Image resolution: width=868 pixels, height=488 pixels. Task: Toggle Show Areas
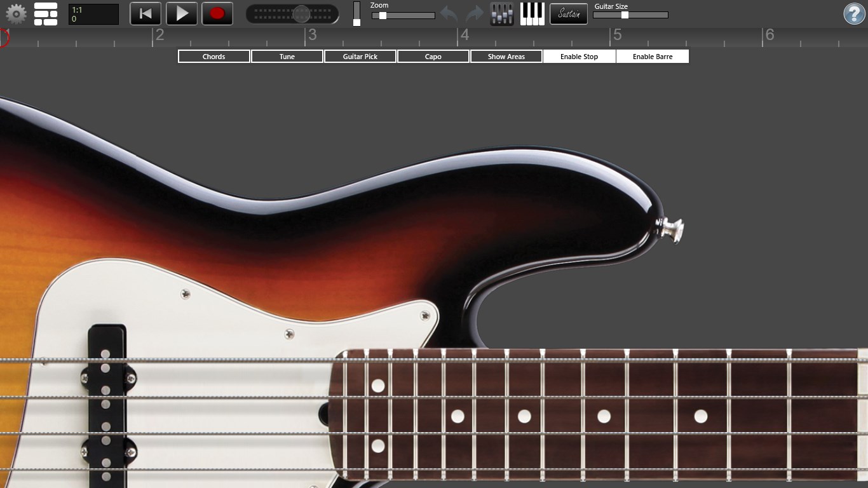(506, 57)
